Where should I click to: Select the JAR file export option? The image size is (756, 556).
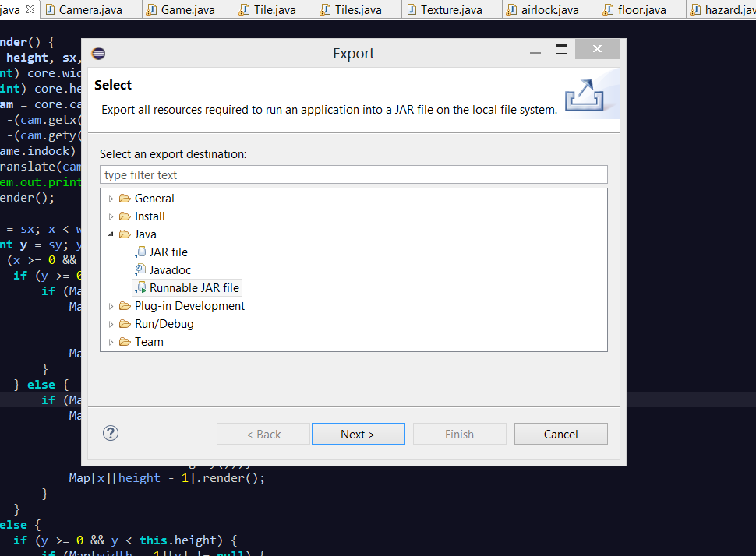click(168, 252)
